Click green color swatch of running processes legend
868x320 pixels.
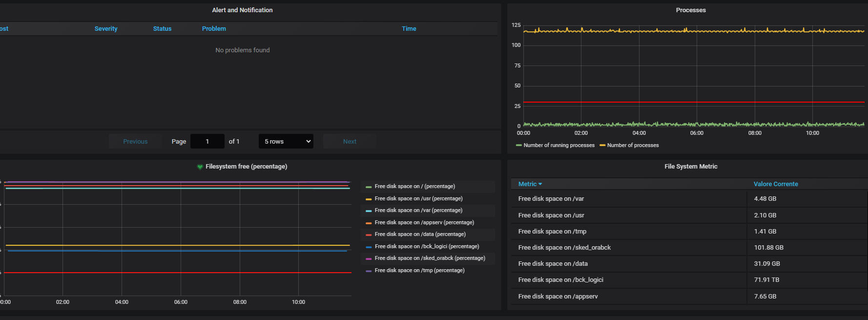(519, 145)
